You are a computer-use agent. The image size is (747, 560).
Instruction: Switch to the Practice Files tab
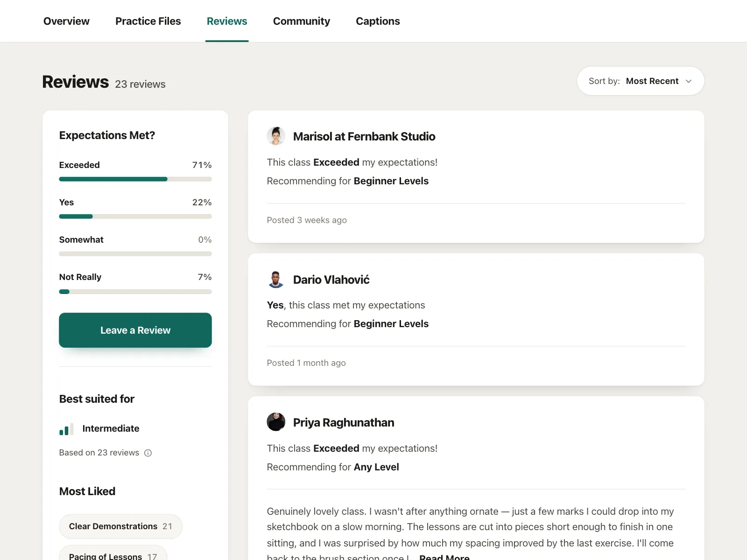(x=148, y=21)
